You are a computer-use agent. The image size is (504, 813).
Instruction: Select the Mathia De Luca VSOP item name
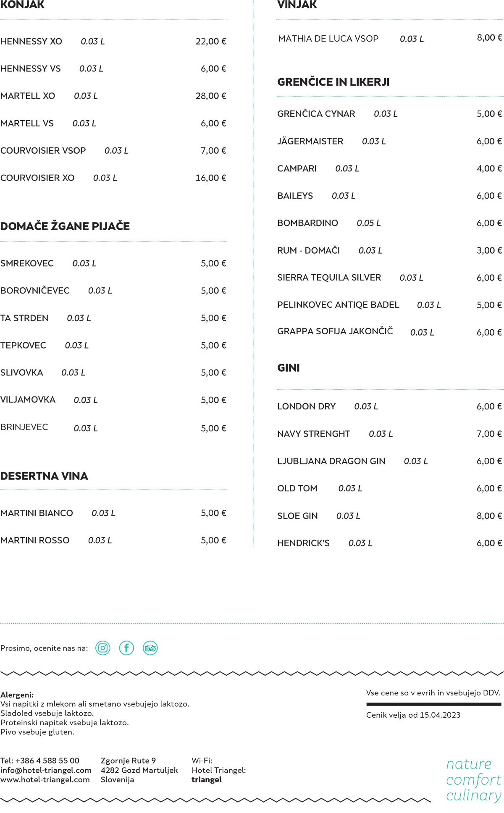click(328, 39)
